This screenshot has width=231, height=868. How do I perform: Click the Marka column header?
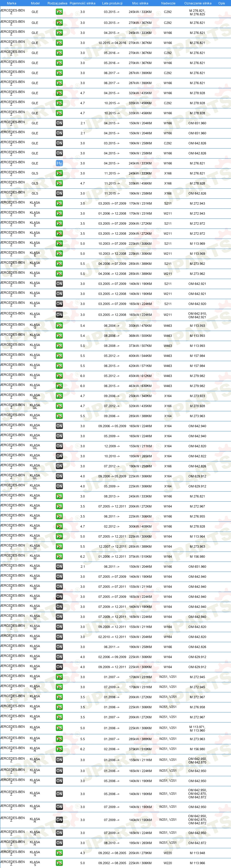coord(12,3)
